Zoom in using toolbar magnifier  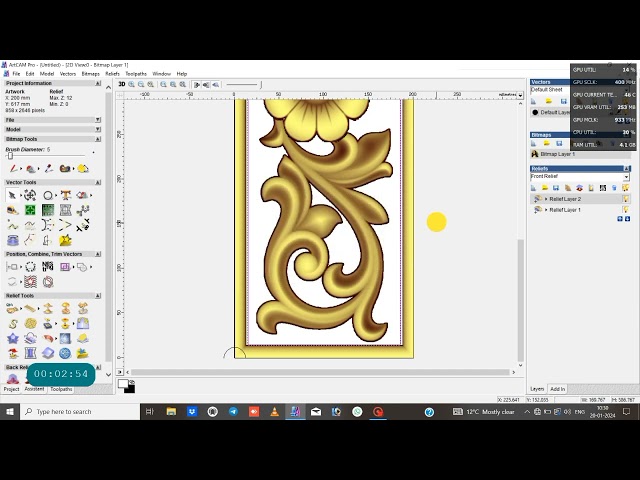(131, 84)
